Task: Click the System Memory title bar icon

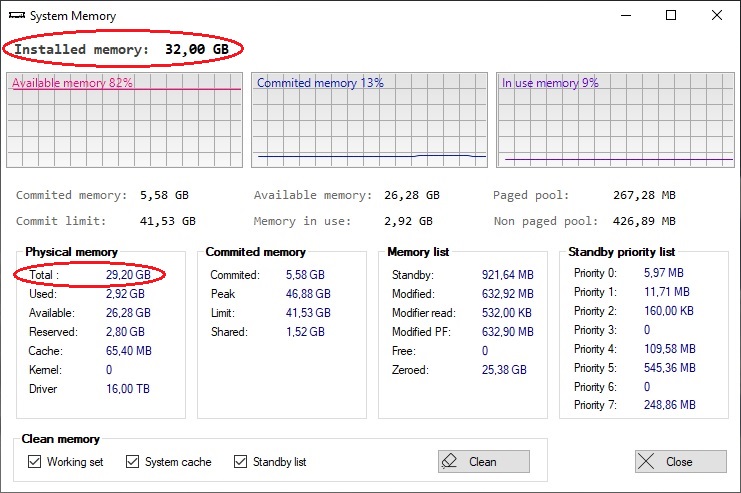Action: [15, 16]
